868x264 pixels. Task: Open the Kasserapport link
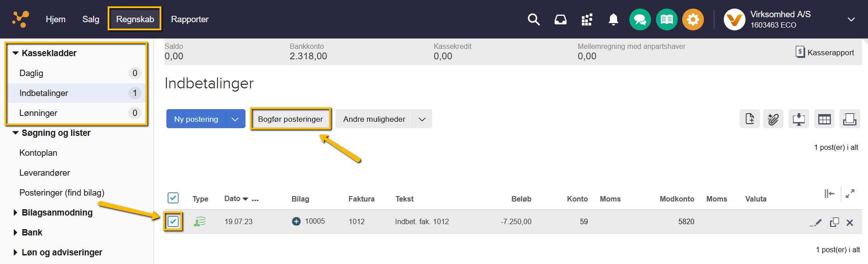[825, 53]
